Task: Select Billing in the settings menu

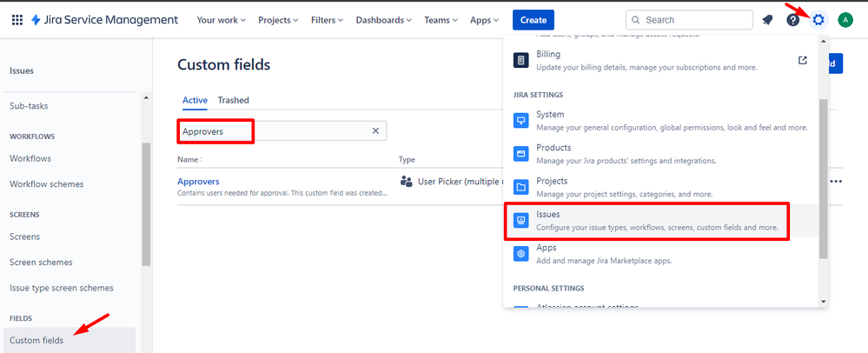Action: coord(661,60)
